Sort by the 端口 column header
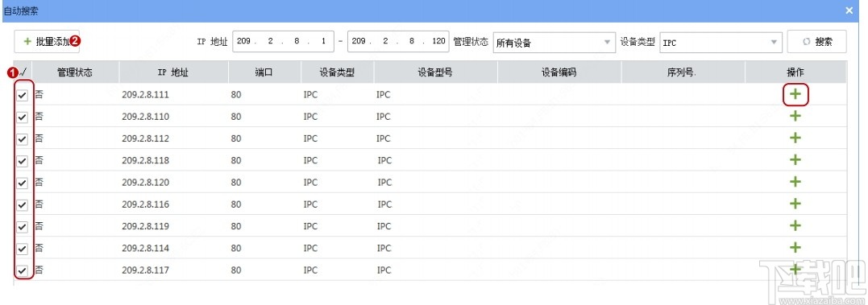Screen dimensions: 868x305 coord(264,72)
